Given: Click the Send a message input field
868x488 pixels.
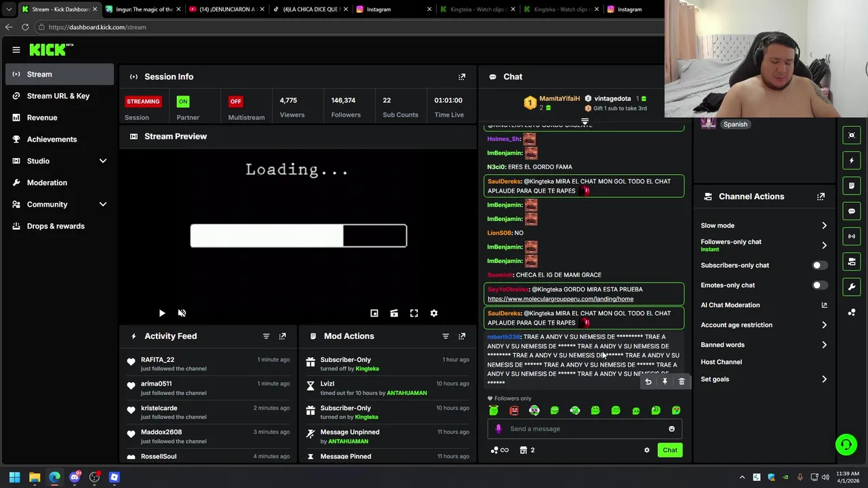Looking at the screenshot, I should [583, 428].
